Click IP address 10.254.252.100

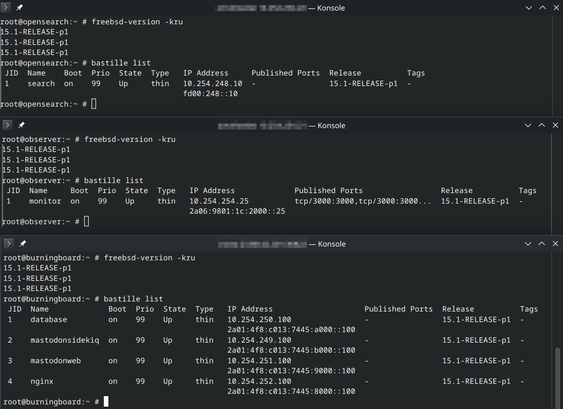coord(259,381)
